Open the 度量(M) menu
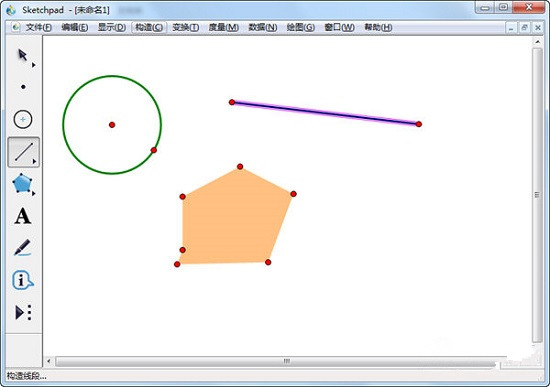550x387 pixels. [x=223, y=27]
